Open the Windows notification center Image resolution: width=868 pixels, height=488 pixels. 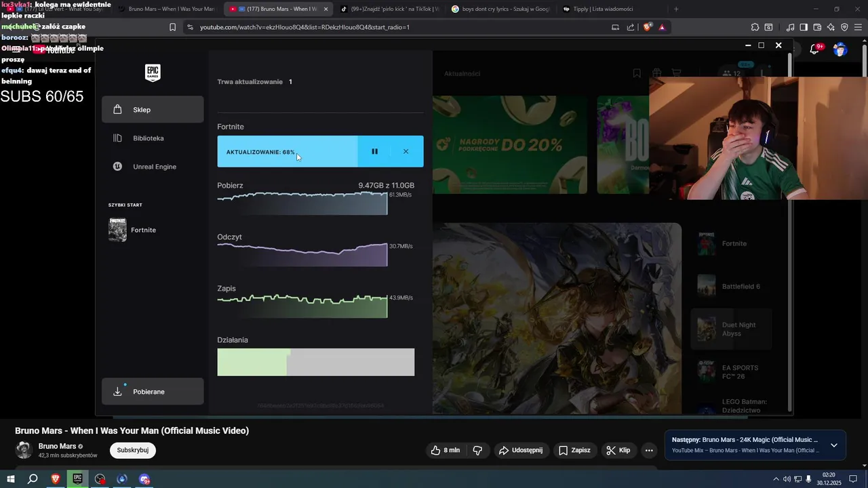tap(854, 479)
